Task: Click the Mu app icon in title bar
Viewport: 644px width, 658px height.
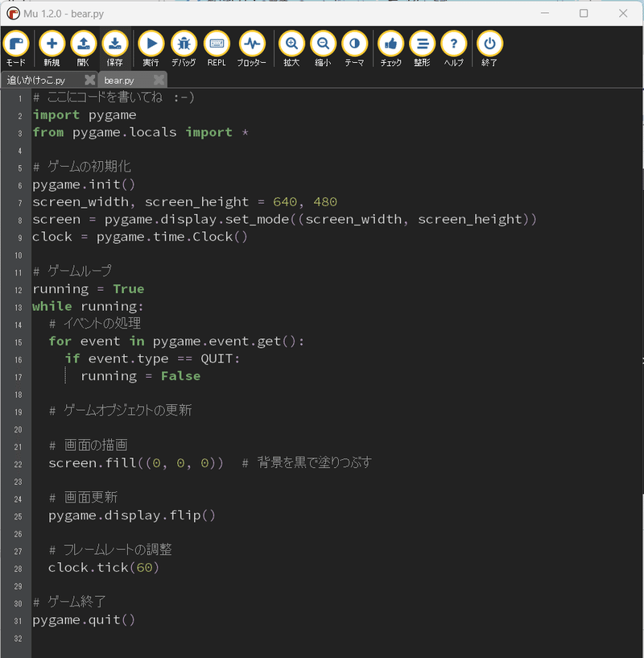Action: [13, 14]
